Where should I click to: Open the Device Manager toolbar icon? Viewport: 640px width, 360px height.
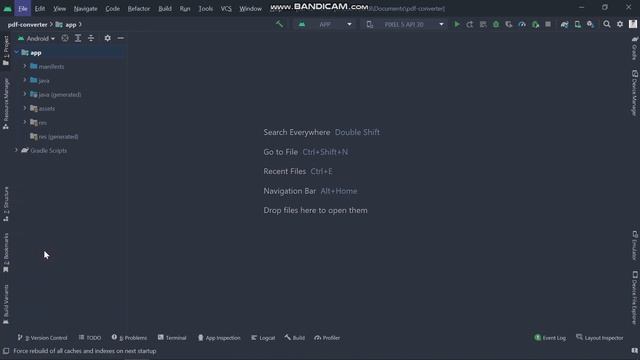[578, 24]
